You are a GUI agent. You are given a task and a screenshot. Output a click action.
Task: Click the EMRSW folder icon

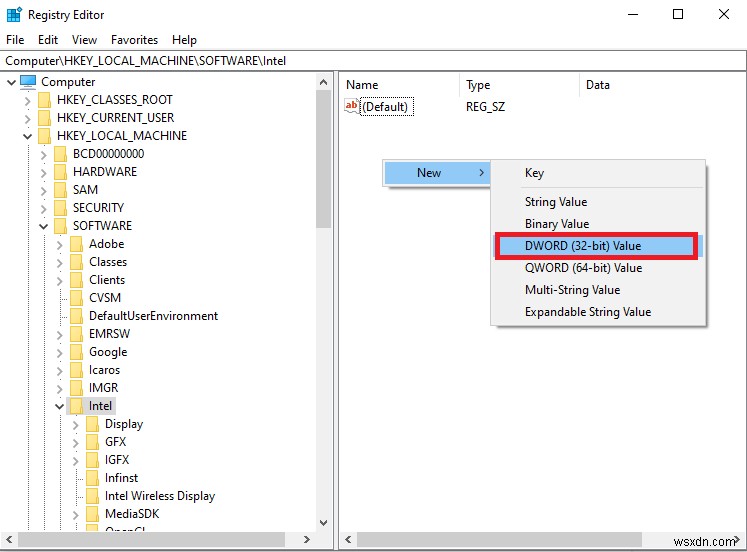coord(76,334)
